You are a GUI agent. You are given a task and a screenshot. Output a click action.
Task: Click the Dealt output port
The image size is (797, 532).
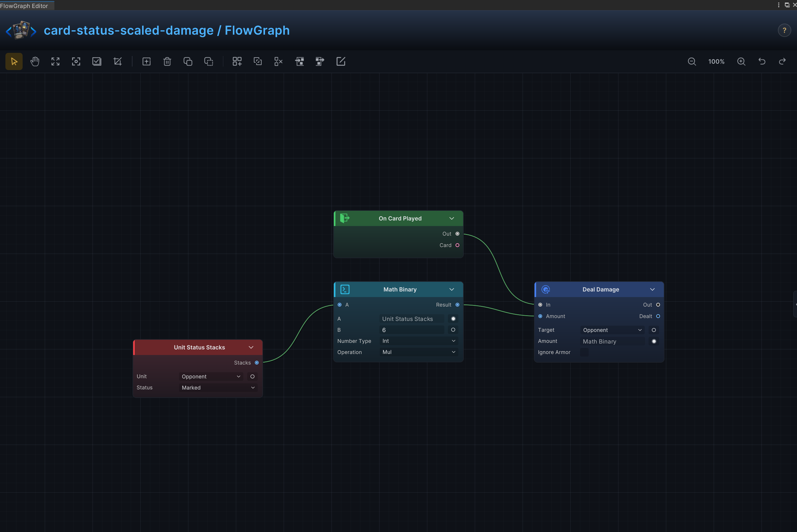[x=658, y=316]
